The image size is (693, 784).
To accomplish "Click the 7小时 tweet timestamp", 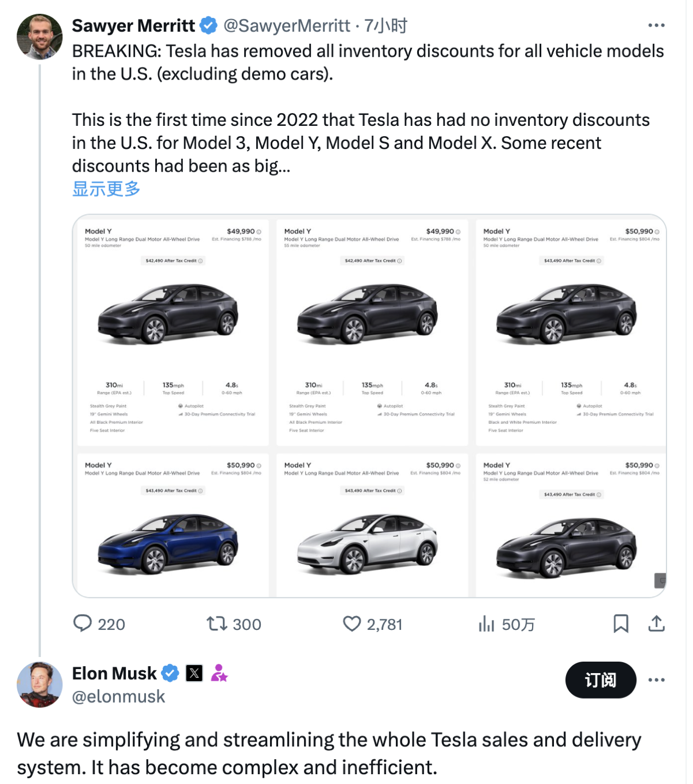I will point(386,25).
